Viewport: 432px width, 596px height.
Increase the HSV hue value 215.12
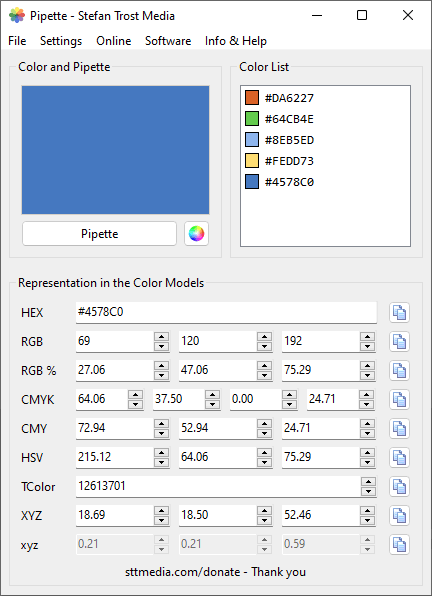[161, 452]
